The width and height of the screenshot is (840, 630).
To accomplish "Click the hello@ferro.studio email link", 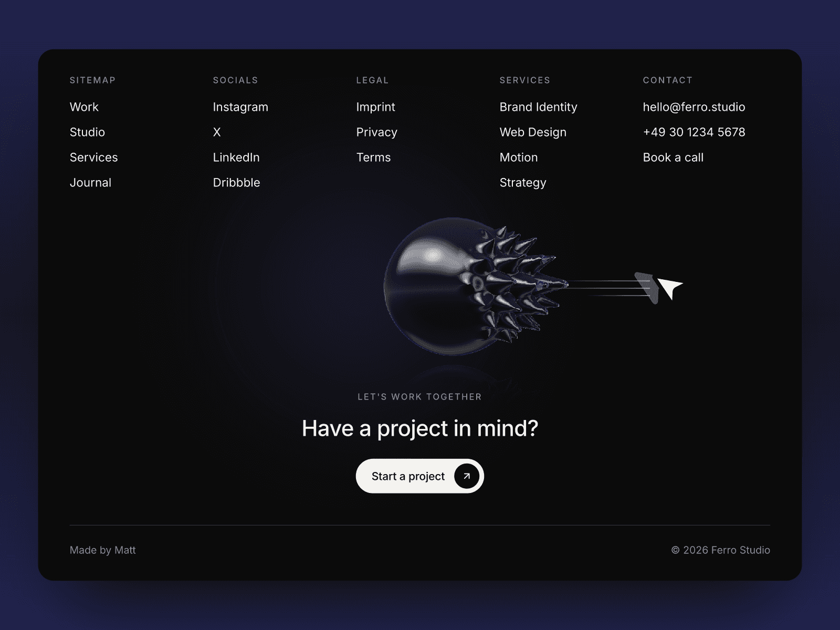I will point(694,107).
